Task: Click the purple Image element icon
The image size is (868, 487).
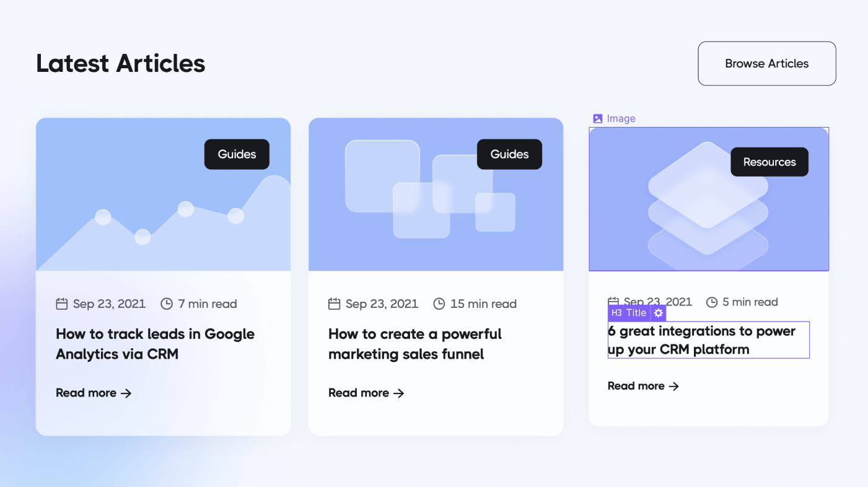Action: (x=597, y=118)
